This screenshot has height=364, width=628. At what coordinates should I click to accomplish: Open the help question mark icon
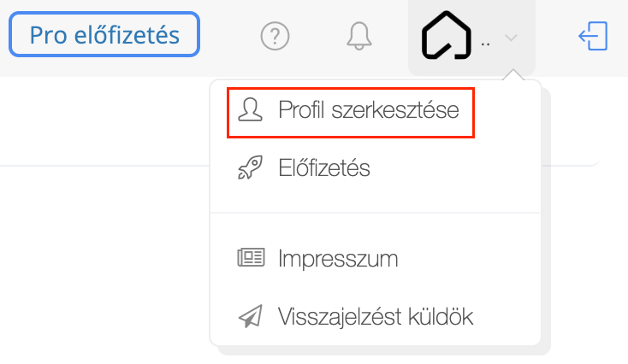pos(275,36)
